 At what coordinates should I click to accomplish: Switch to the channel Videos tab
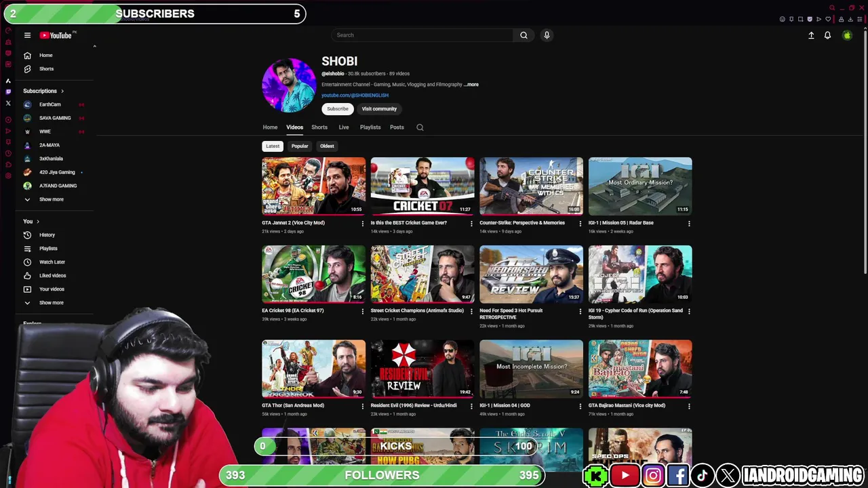click(294, 127)
